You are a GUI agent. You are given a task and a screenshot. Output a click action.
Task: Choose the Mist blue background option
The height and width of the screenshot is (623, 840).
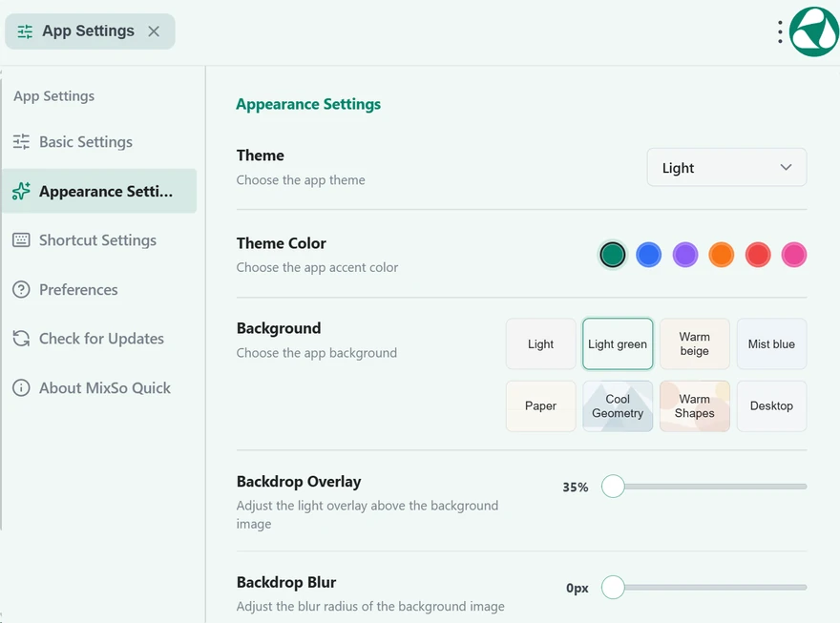pyautogui.click(x=771, y=344)
